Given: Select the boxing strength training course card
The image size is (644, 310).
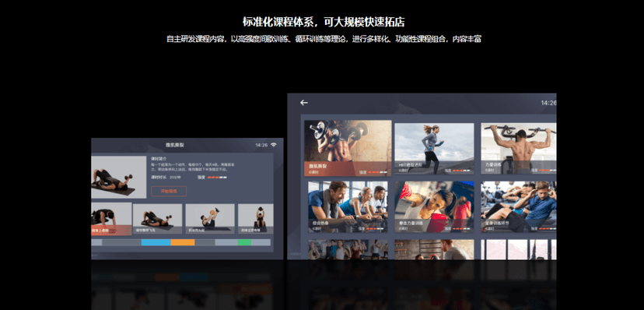Looking at the screenshot, I should coord(434,206).
